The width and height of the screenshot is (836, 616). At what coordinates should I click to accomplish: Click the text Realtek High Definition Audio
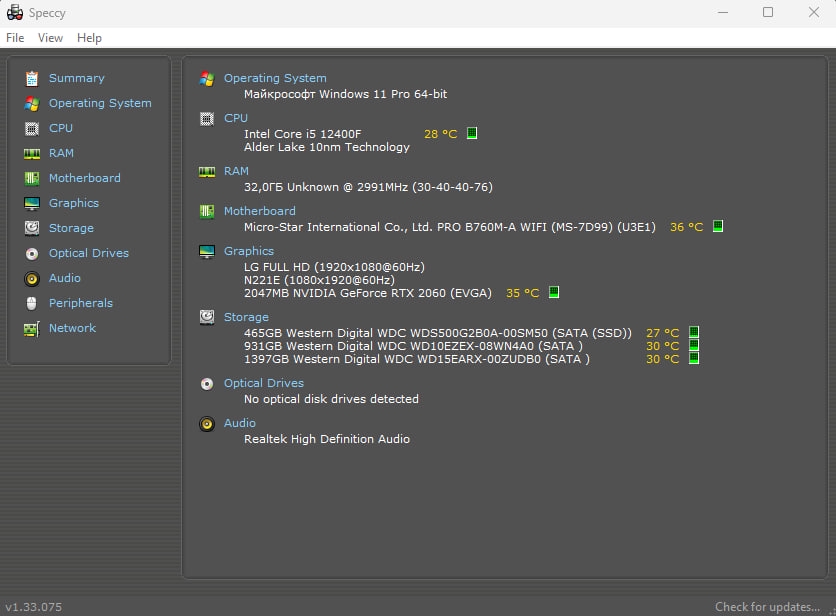327,439
